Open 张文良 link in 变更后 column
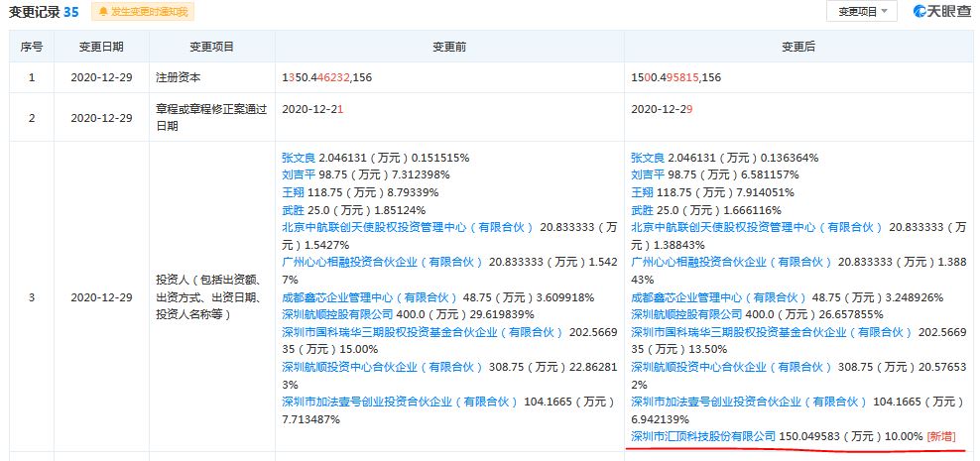Image resolution: width=980 pixels, height=461 pixels. point(650,158)
